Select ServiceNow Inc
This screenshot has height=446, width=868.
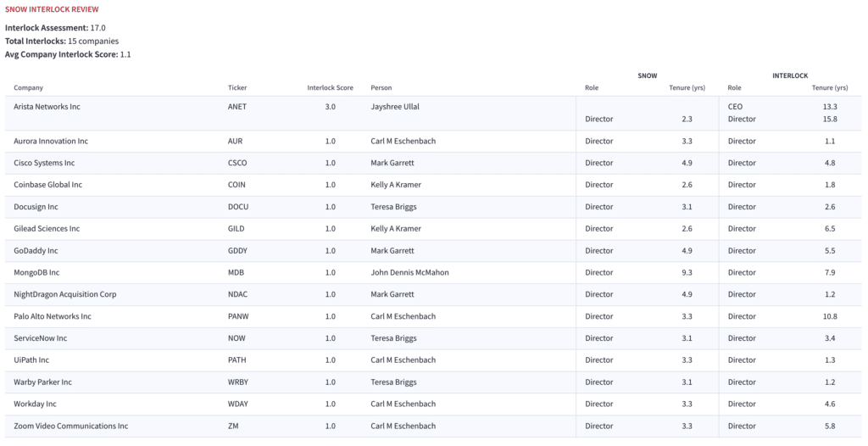(41, 338)
